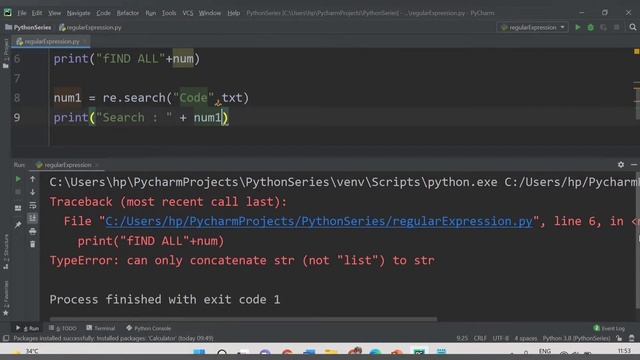
Task: Close regularExpression tab in Run panel
Action: coord(97,165)
